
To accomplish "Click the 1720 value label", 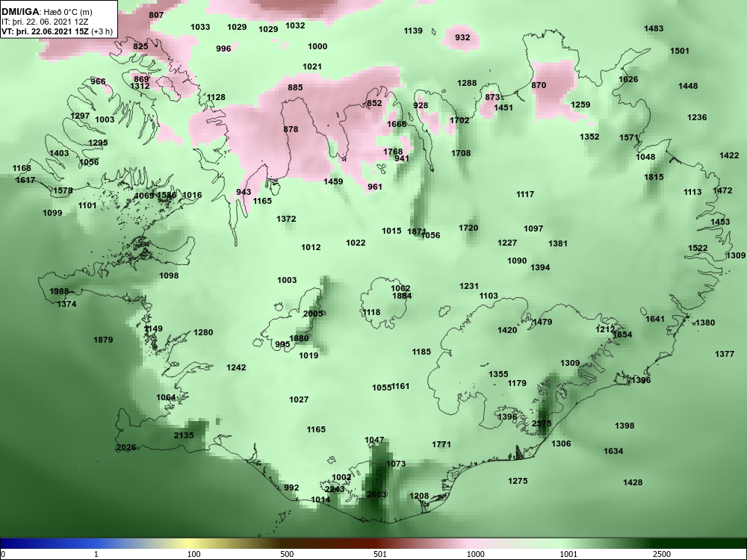I will pos(468,228).
